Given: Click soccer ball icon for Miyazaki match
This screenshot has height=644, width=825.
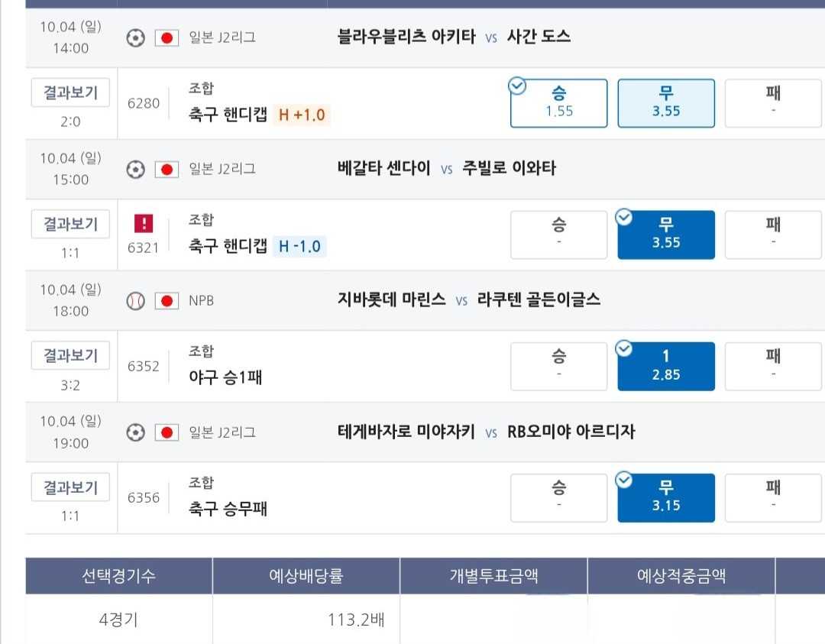Looking at the screenshot, I should pyautogui.click(x=135, y=432).
